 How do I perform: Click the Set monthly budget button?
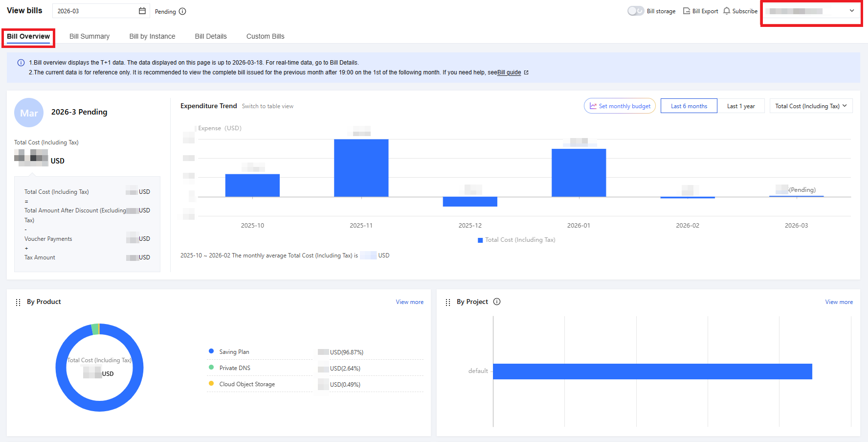[620, 106]
